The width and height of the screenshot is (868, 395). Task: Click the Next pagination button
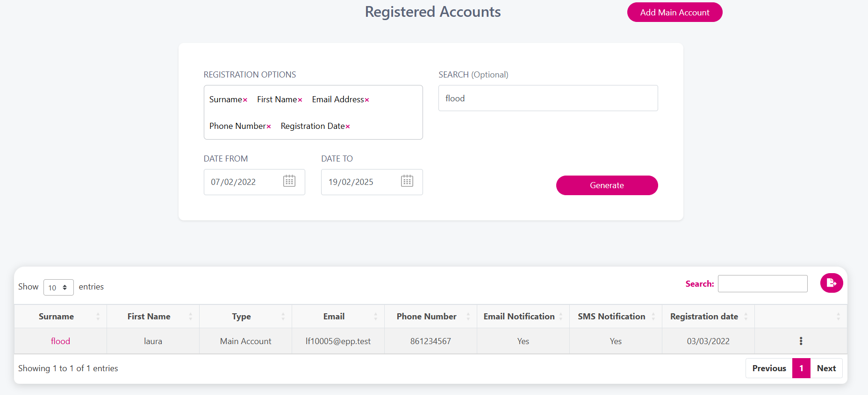click(826, 368)
